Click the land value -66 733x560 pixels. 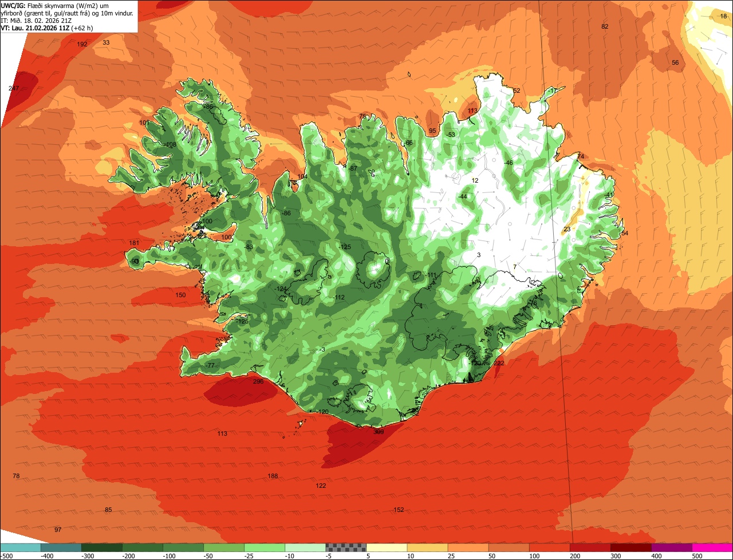click(x=408, y=143)
